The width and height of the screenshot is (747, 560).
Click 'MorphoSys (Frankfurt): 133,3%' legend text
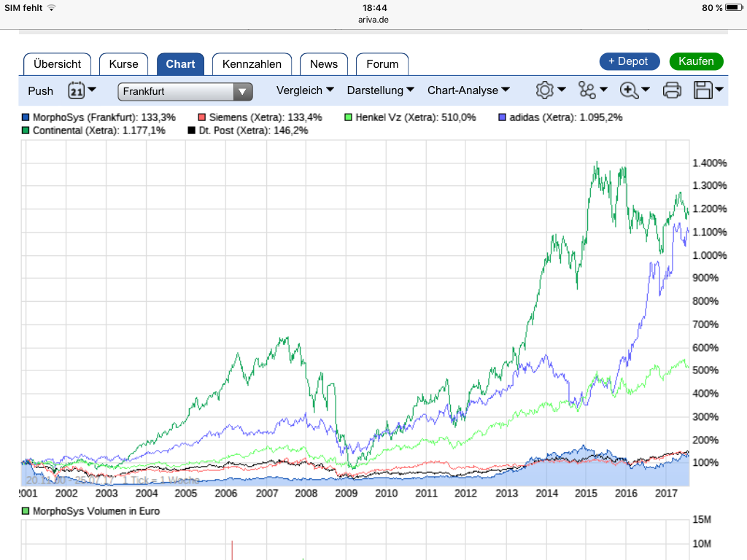(x=104, y=117)
